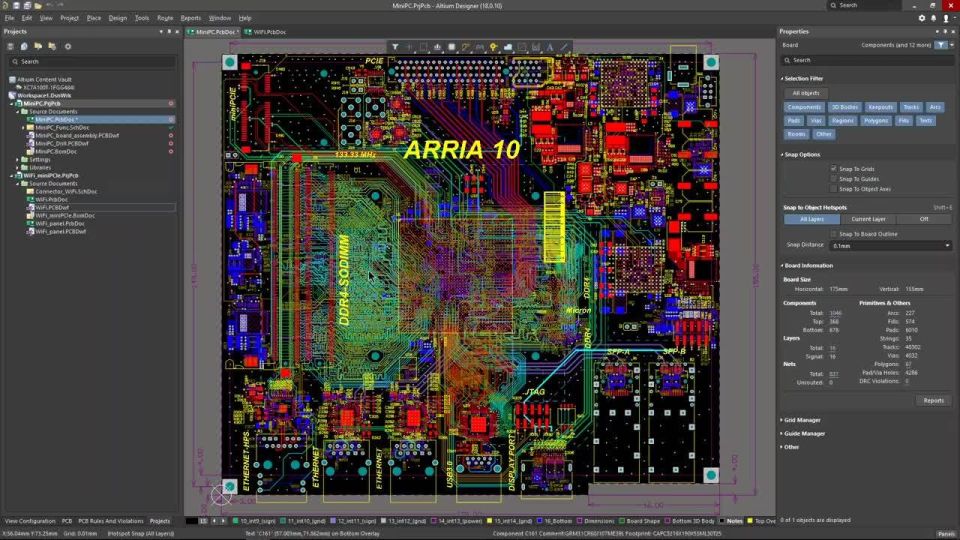Select the interactive routing tool icon

(465, 47)
